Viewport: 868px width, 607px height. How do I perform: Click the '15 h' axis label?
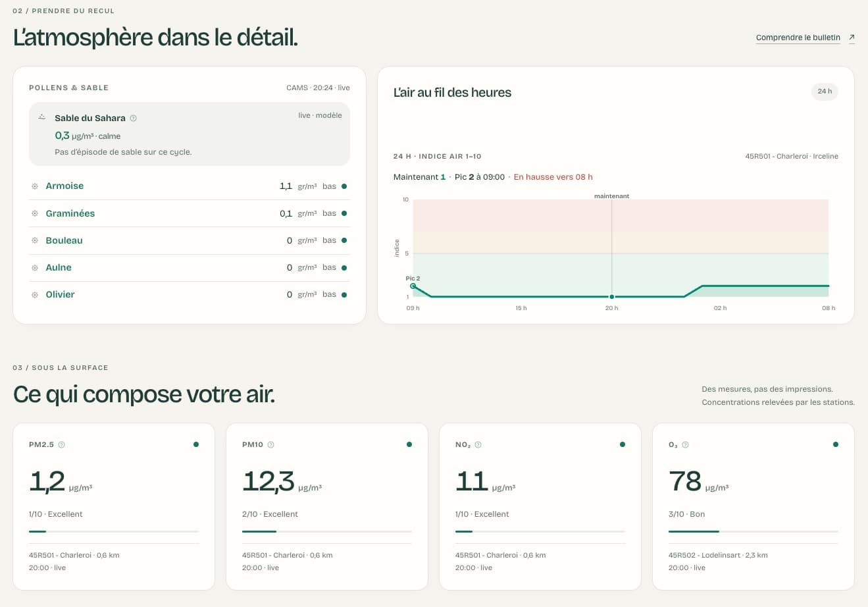tap(521, 308)
